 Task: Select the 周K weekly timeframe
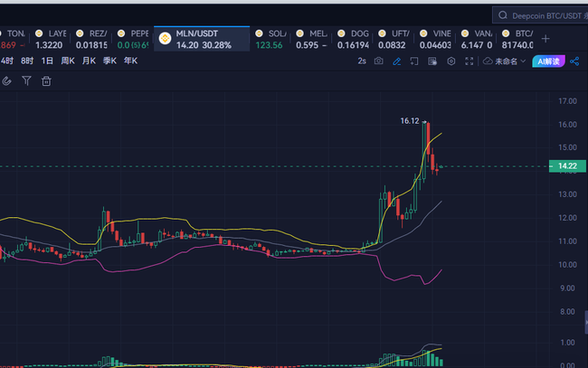point(68,61)
